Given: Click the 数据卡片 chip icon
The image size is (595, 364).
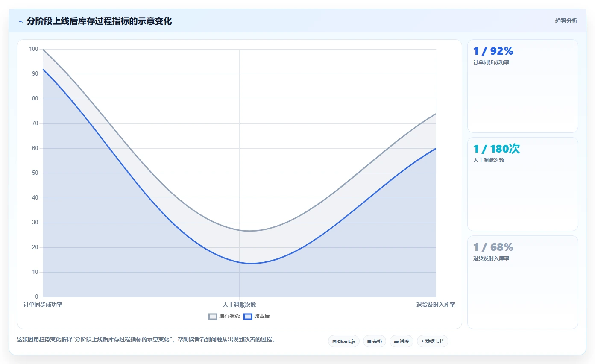Looking at the screenshot, I should (x=422, y=341).
